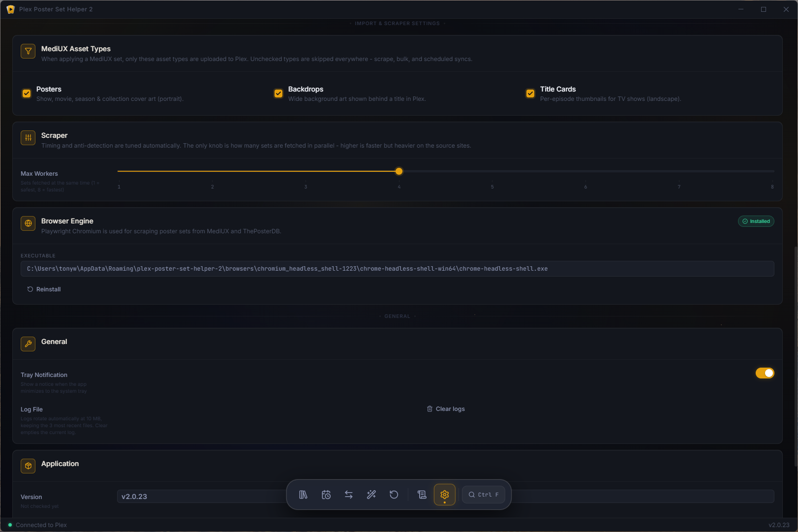Select the swap arrows icon in dock

point(349,495)
